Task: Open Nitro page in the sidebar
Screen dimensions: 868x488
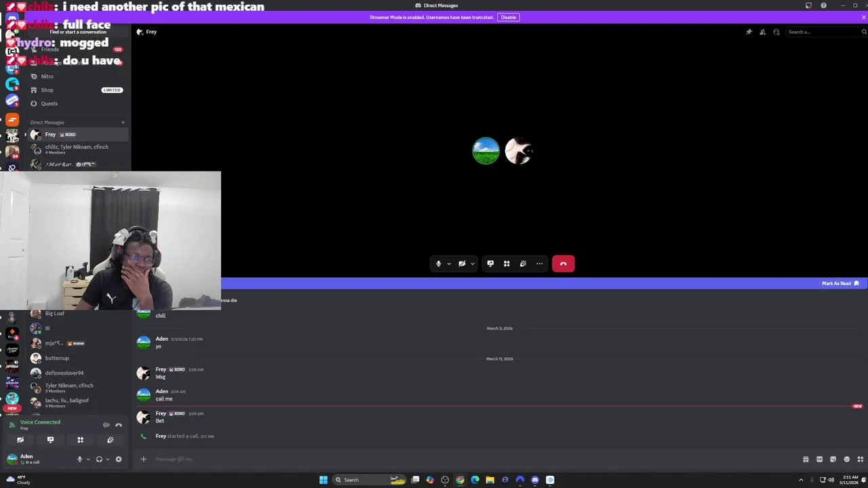Action: coord(78,76)
